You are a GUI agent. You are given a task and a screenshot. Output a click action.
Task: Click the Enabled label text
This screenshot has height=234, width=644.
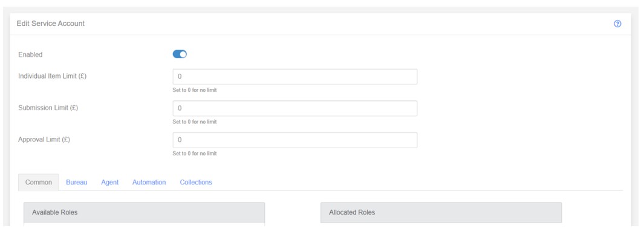[x=30, y=54]
